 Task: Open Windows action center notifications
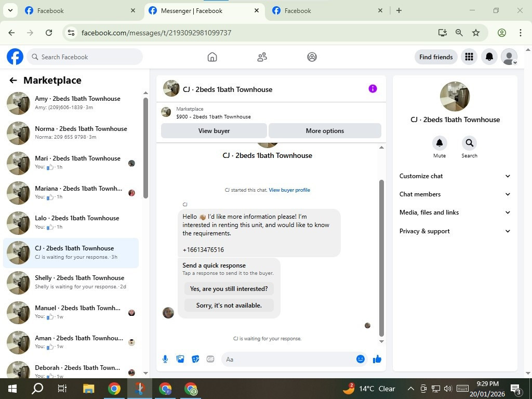click(x=516, y=390)
